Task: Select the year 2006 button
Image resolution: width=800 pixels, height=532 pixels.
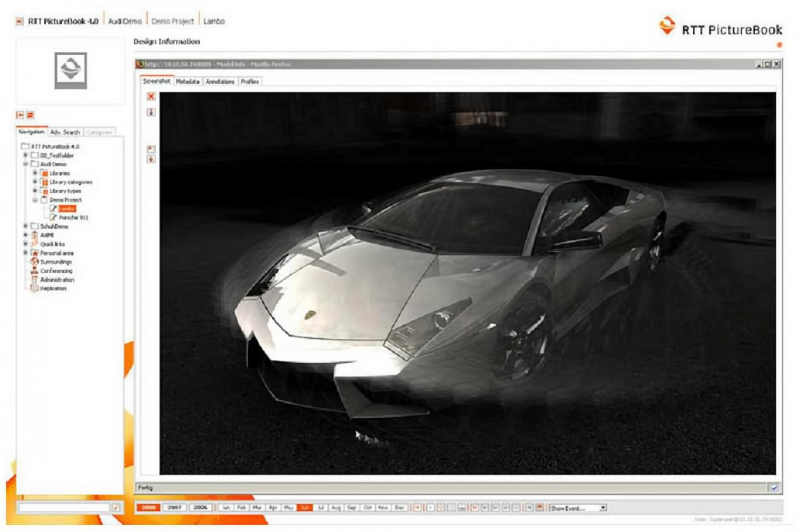Action: pyautogui.click(x=201, y=508)
